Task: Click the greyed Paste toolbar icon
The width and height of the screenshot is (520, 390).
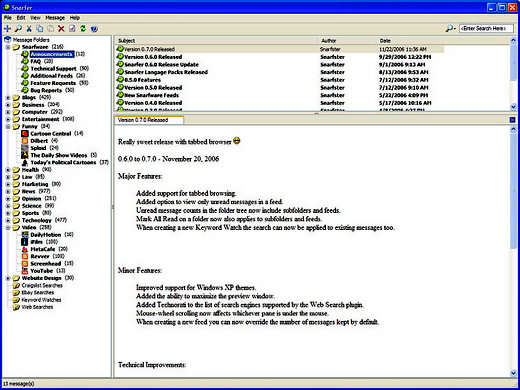Action: pos(50,29)
